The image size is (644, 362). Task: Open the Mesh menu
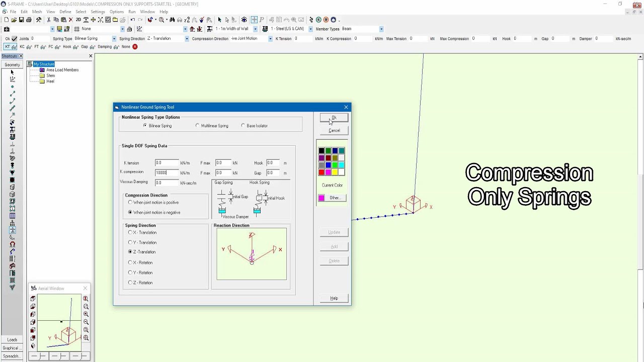click(x=37, y=12)
